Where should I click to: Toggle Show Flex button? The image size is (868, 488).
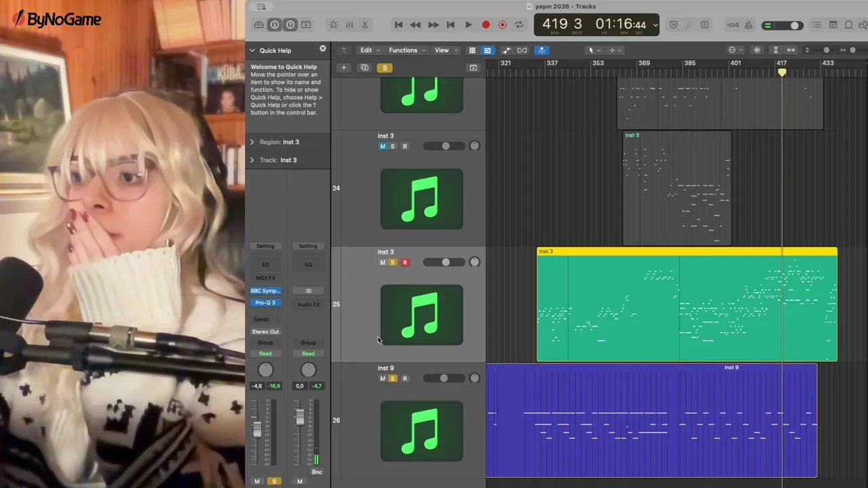click(522, 50)
